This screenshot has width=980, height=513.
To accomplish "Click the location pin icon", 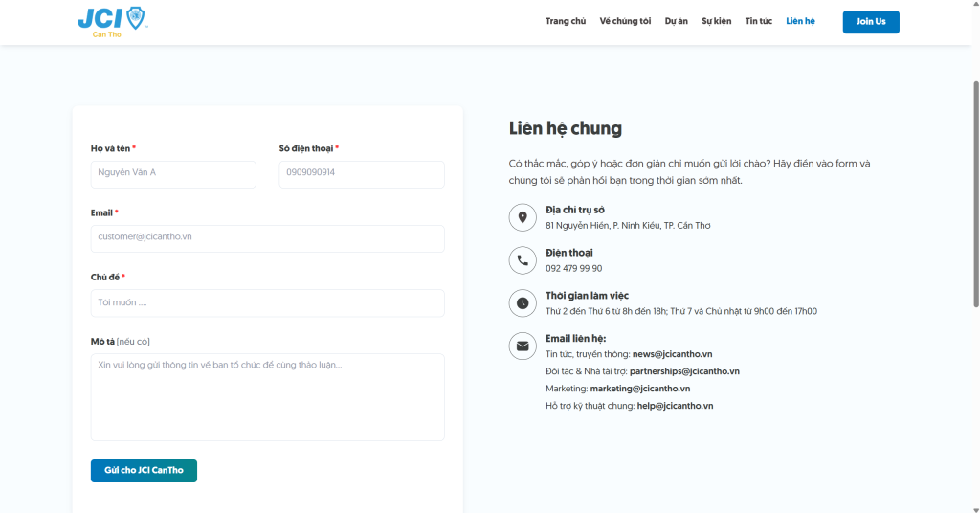I will (523, 217).
